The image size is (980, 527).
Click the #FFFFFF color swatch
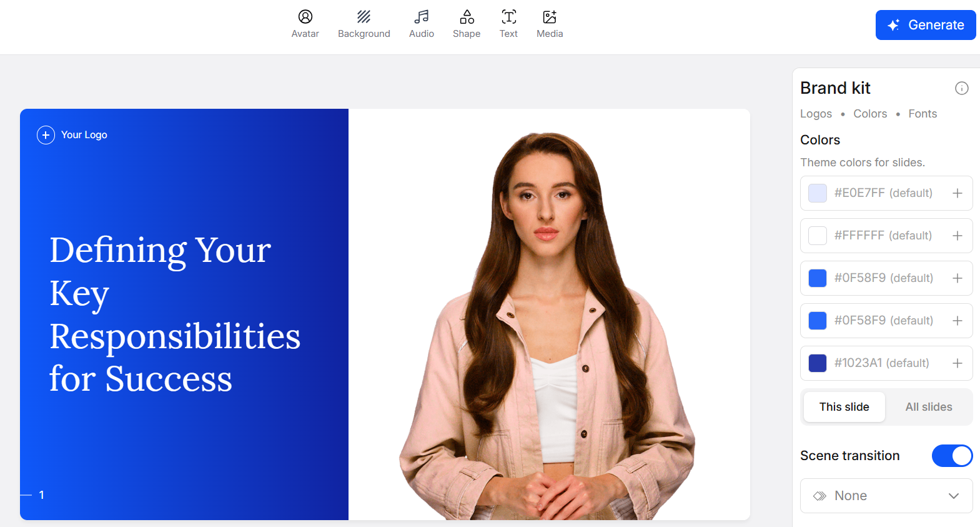click(818, 236)
